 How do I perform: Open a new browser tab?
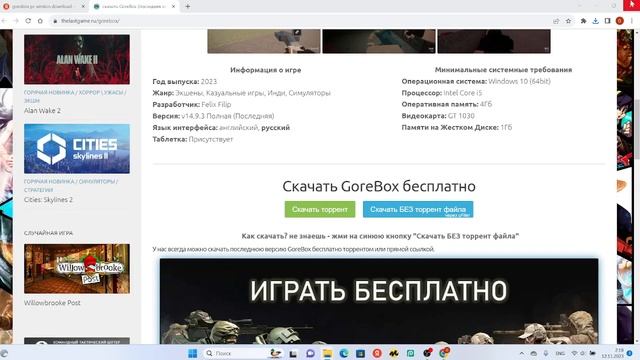pyautogui.click(x=188, y=6)
